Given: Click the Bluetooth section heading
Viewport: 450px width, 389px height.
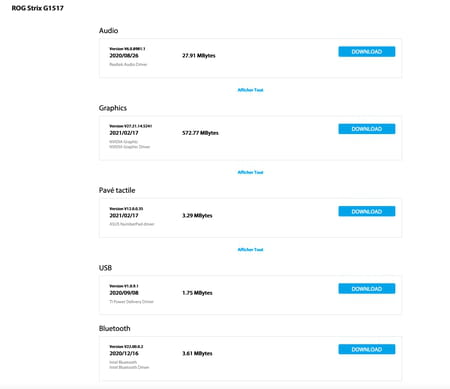Looking at the screenshot, I should pos(114,329).
